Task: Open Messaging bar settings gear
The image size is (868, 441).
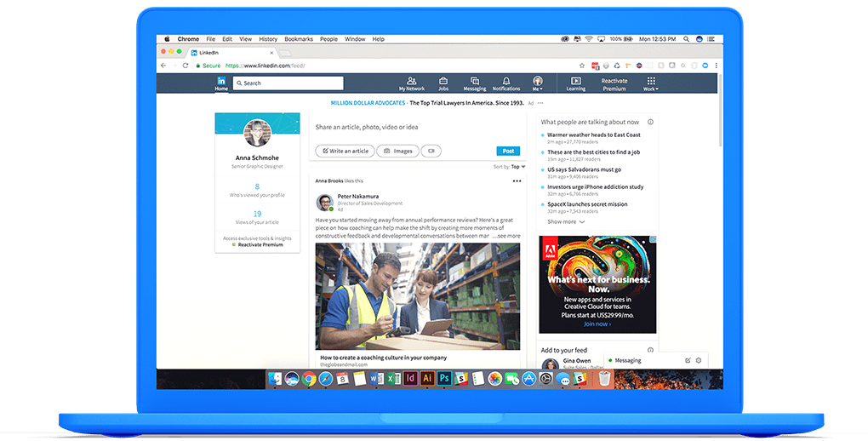Action: (699, 360)
